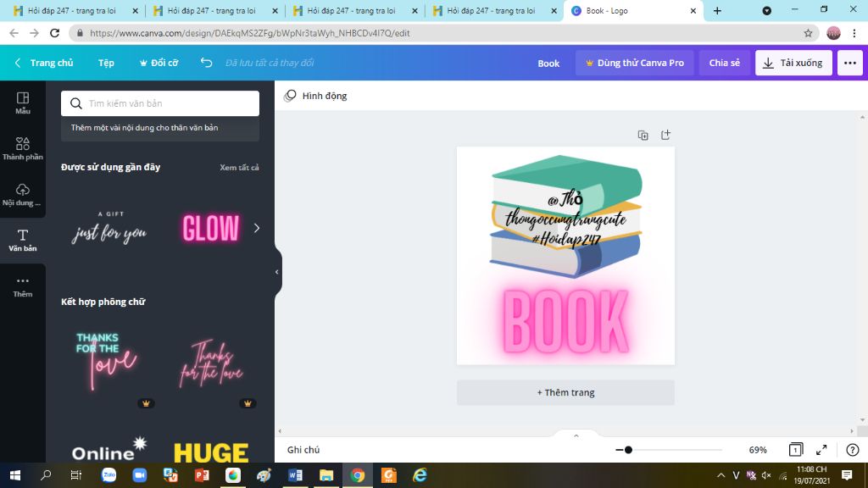
Task: Click the Chia sẻ share button
Action: tap(724, 63)
